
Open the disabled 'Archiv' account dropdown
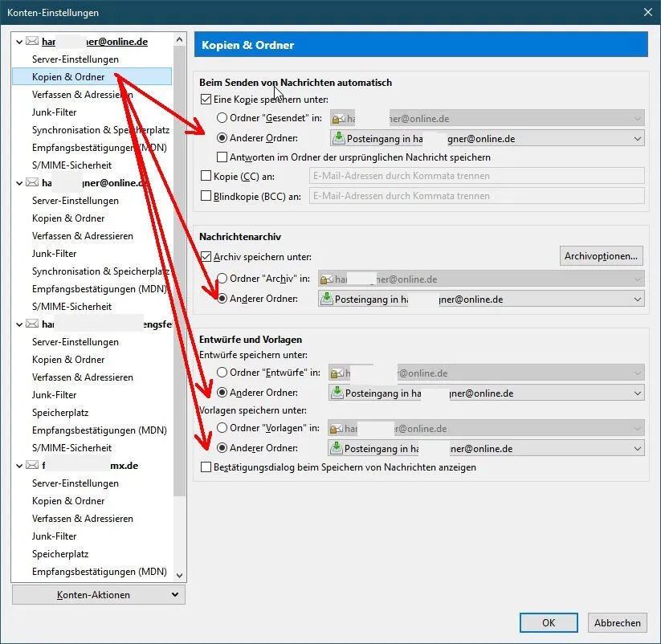click(x=481, y=279)
